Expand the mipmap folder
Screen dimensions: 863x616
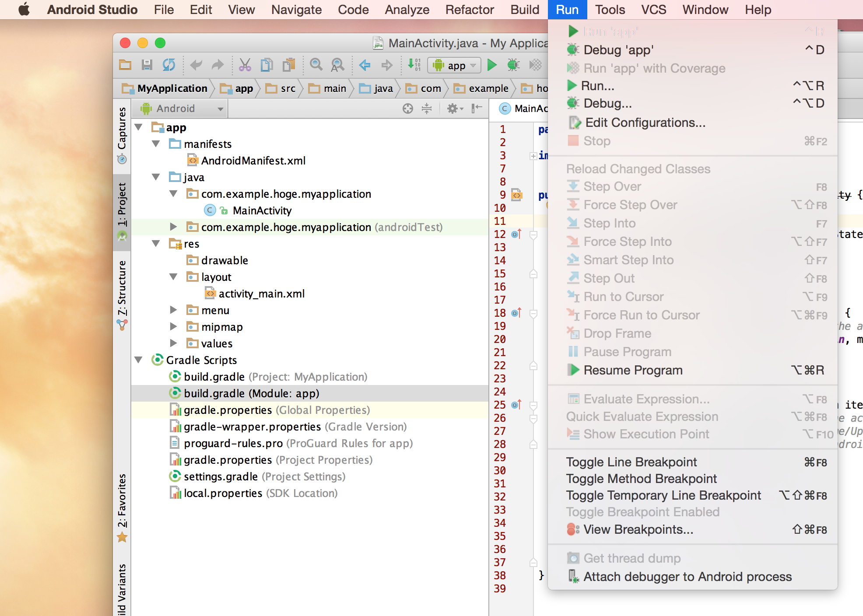tap(173, 327)
